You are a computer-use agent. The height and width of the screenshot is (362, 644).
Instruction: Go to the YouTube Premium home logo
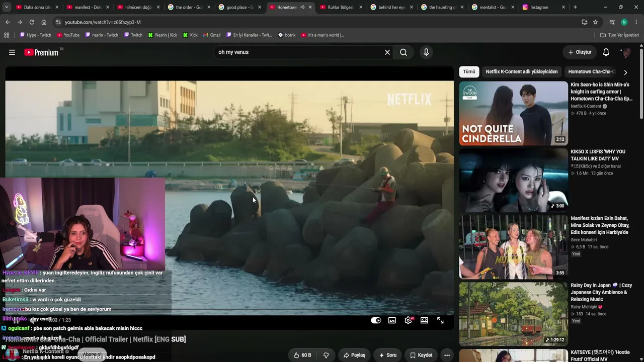[x=41, y=52]
